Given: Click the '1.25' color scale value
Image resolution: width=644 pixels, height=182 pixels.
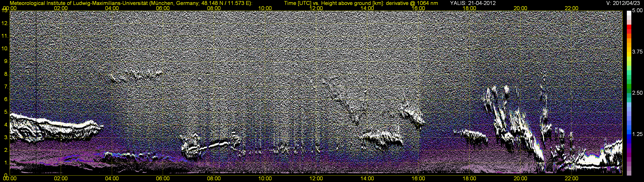Looking at the screenshot, I should point(637,134).
